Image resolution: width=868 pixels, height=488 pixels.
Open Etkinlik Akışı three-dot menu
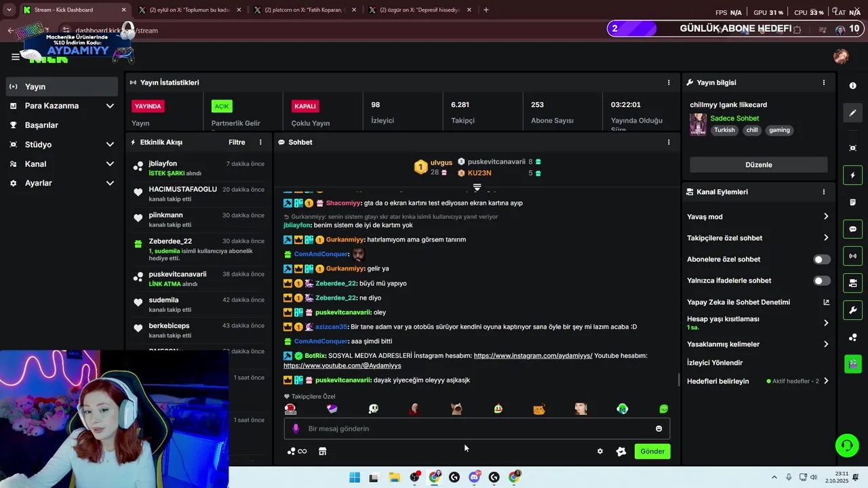[260, 142]
